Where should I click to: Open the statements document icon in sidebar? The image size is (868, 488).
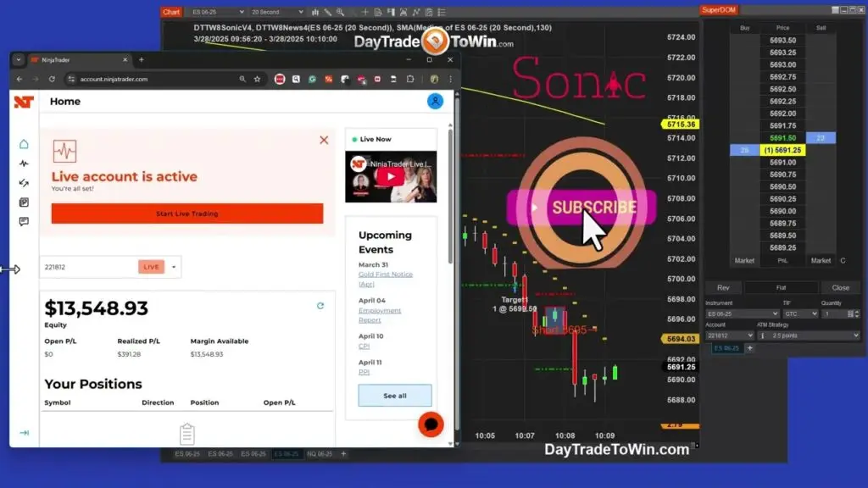click(x=24, y=202)
